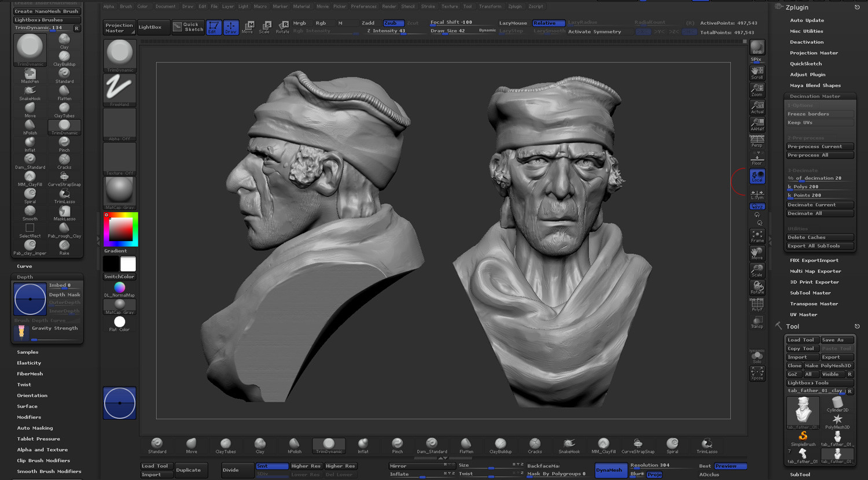This screenshot has width=868, height=480.
Task: Enable the Zadd sculpt mode
Action: (x=368, y=23)
